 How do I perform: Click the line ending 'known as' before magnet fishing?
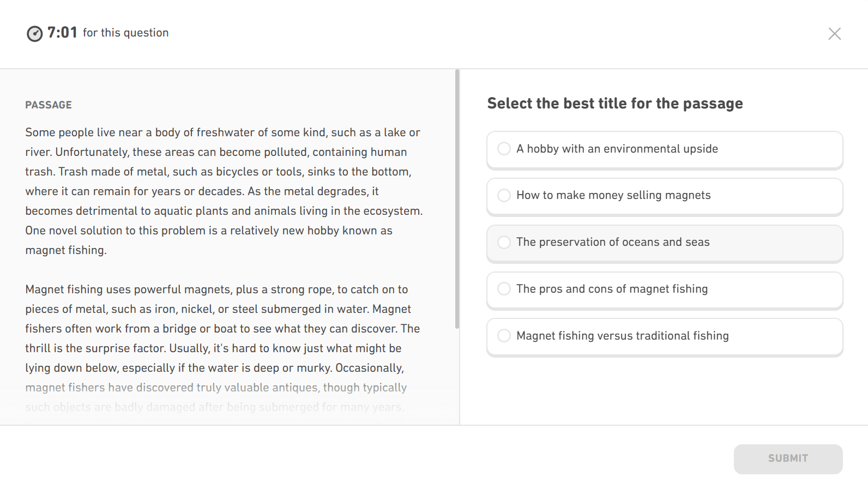click(208, 231)
